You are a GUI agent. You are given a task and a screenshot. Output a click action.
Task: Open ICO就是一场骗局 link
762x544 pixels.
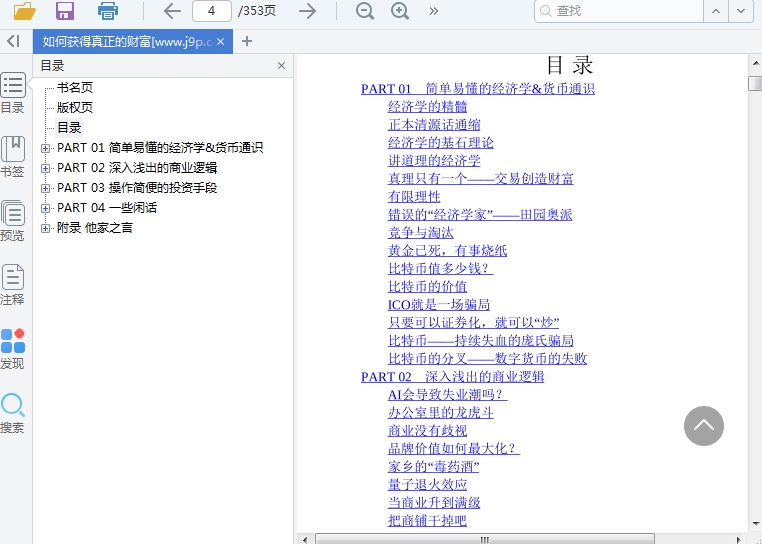point(438,304)
